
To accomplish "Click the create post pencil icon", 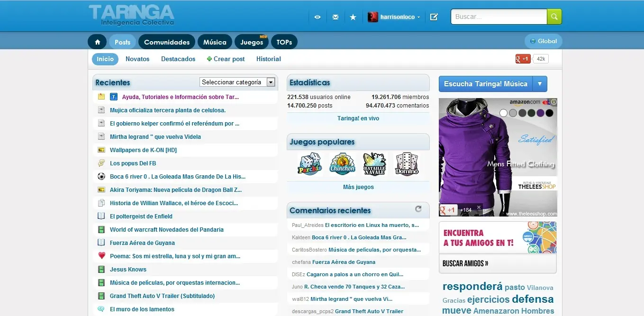I will (434, 17).
